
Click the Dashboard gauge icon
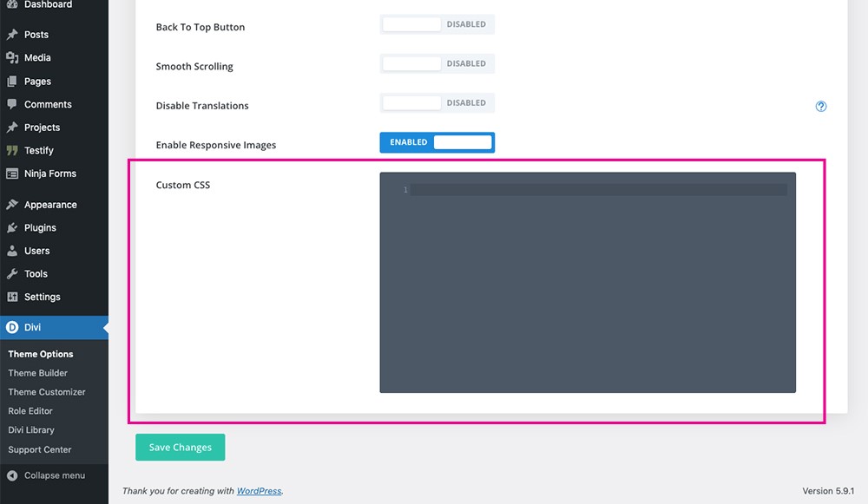point(12,3)
